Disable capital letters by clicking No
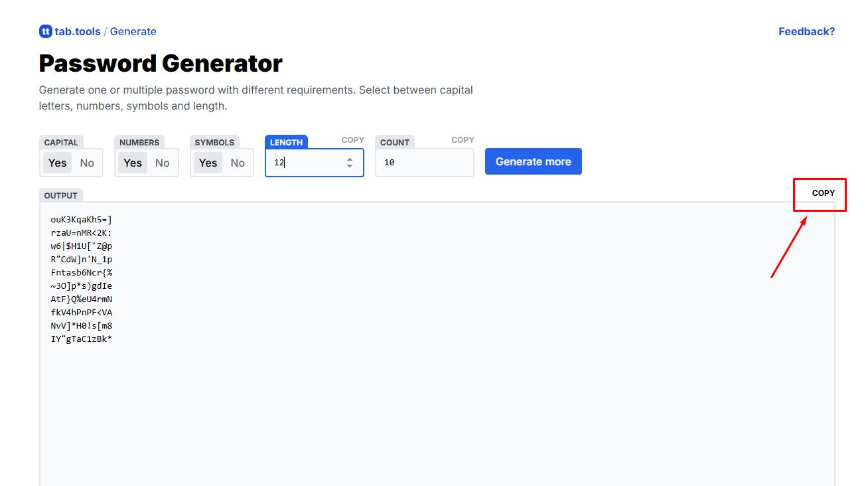Image resolution: width=868 pixels, height=486 pixels. [x=86, y=162]
